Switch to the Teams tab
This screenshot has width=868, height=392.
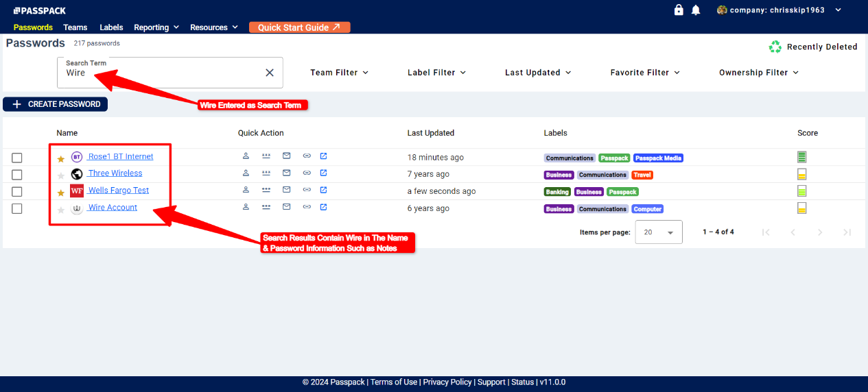click(75, 27)
